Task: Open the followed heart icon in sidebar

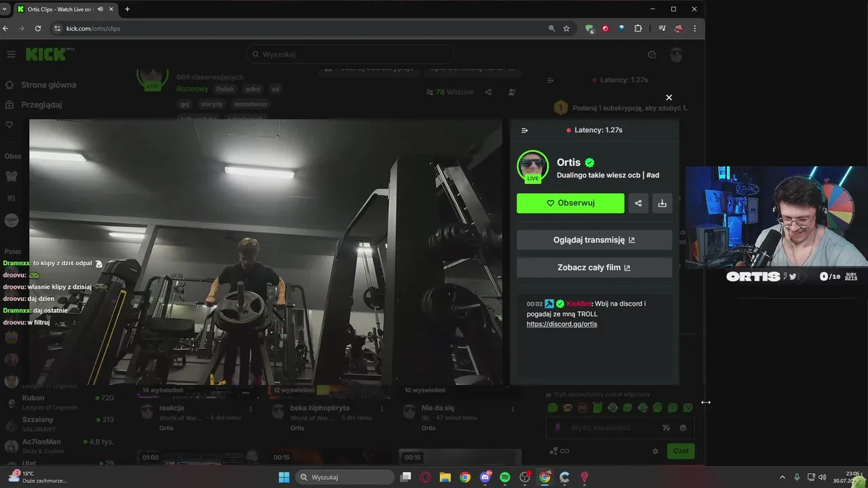Action: [x=9, y=125]
